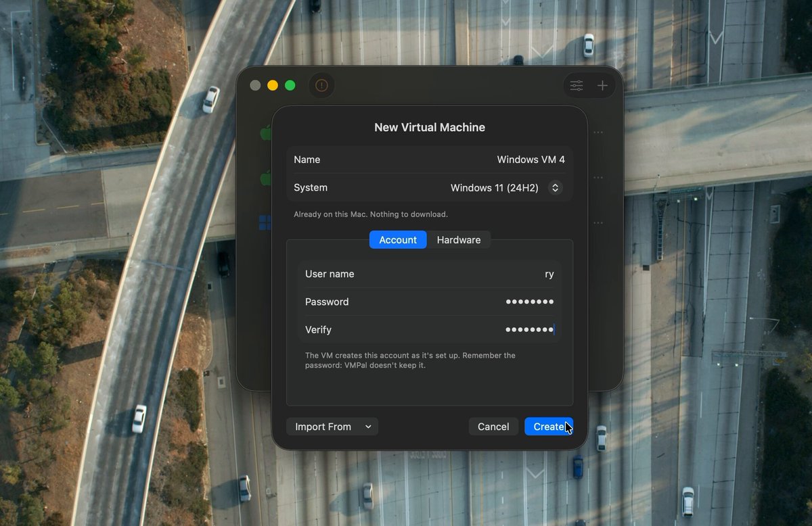The height and width of the screenshot is (526, 812).
Task: Click the plus icon in the VMPal toolbar
Action: [x=602, y=85]
